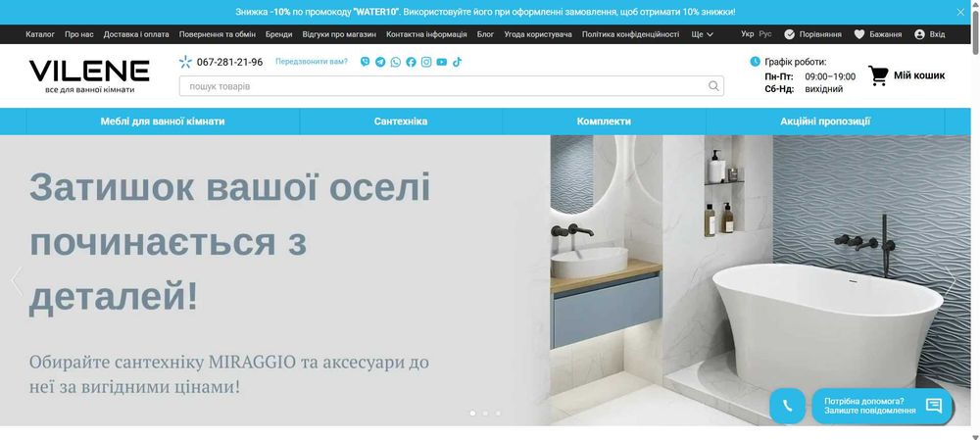
Task: Open the chat message icon widget
Action: pos(934,406)
